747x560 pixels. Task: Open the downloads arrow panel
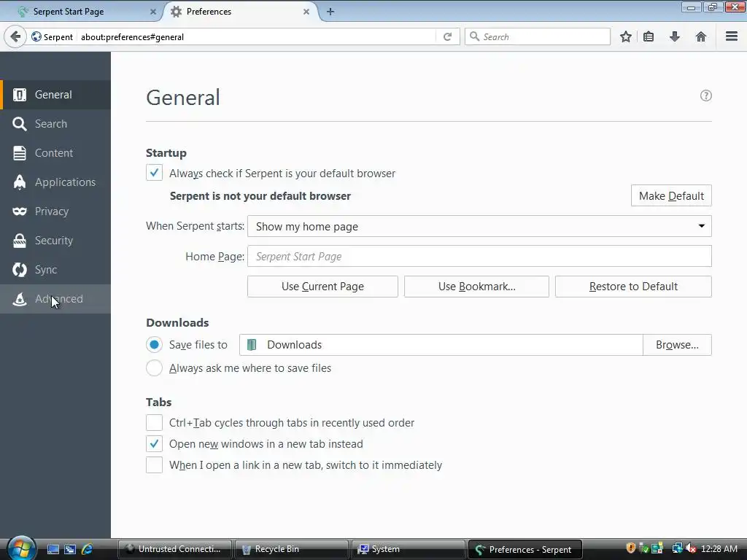(x=675, y=36)
